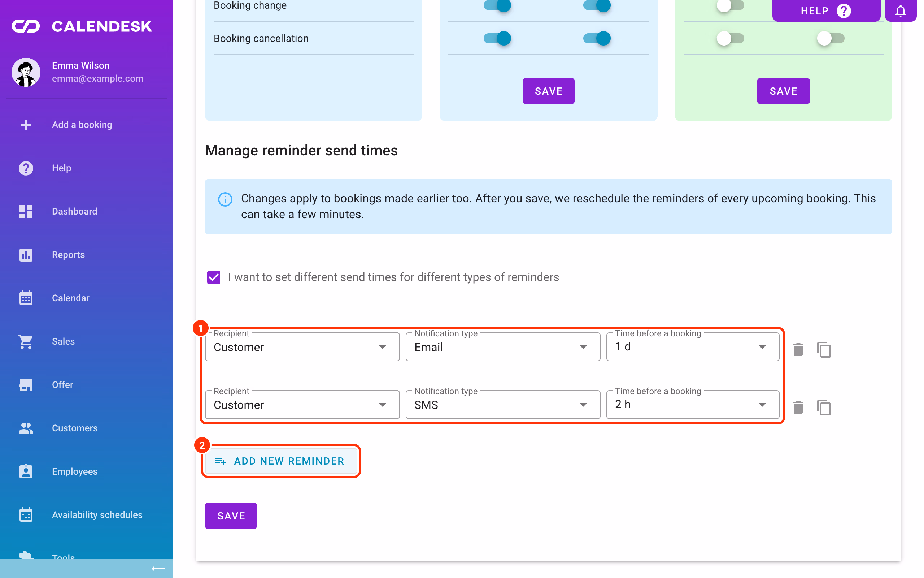Open Time before a booking dropdown showing 2 h
Screen dimensions: 924x578
coord(692,405)
